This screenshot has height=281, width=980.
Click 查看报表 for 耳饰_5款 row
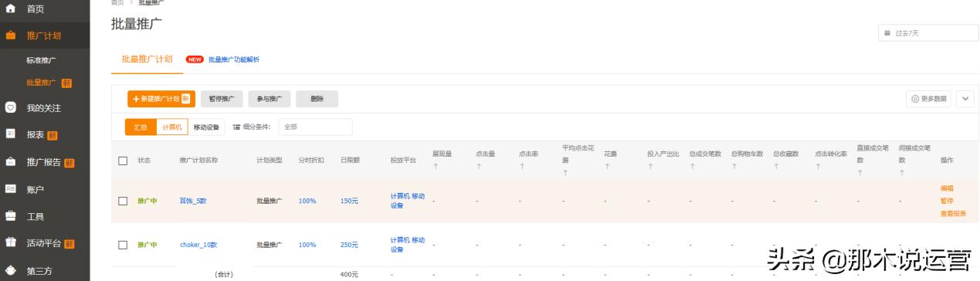pyautogui.click(x=953, y=214)
